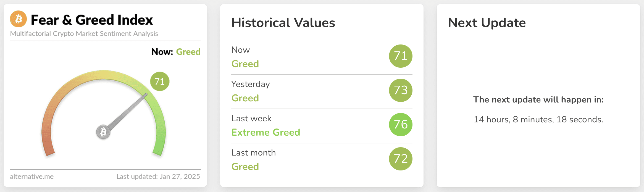Click the orange Bitcoin logo icon
The image size is (644, 192).
pyautogui.click(x=19, y=19)
